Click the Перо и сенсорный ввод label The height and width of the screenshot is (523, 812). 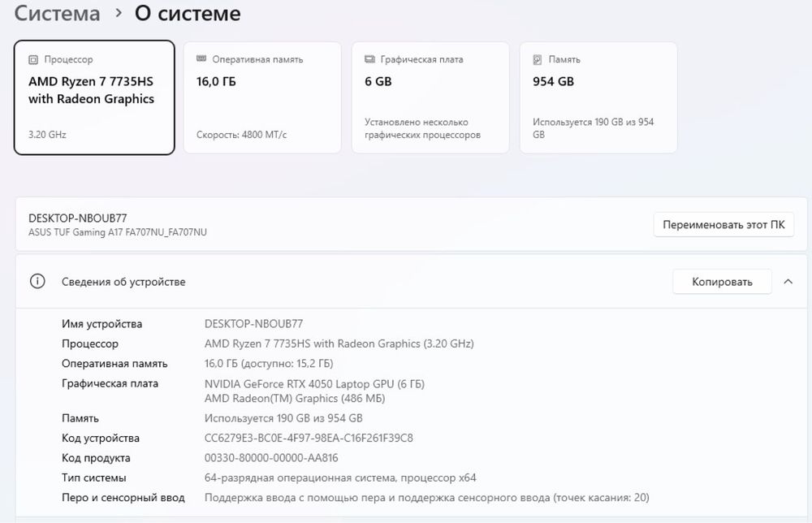123,498
